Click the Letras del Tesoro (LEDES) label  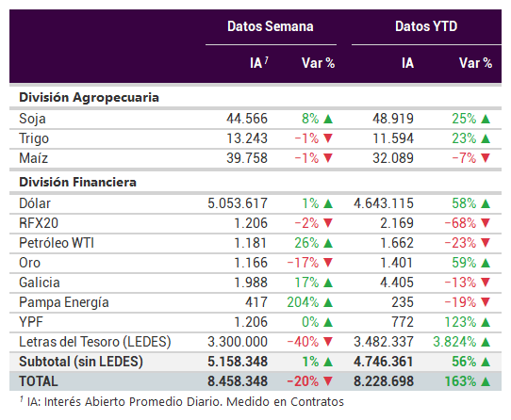click(x=95, y=342)
